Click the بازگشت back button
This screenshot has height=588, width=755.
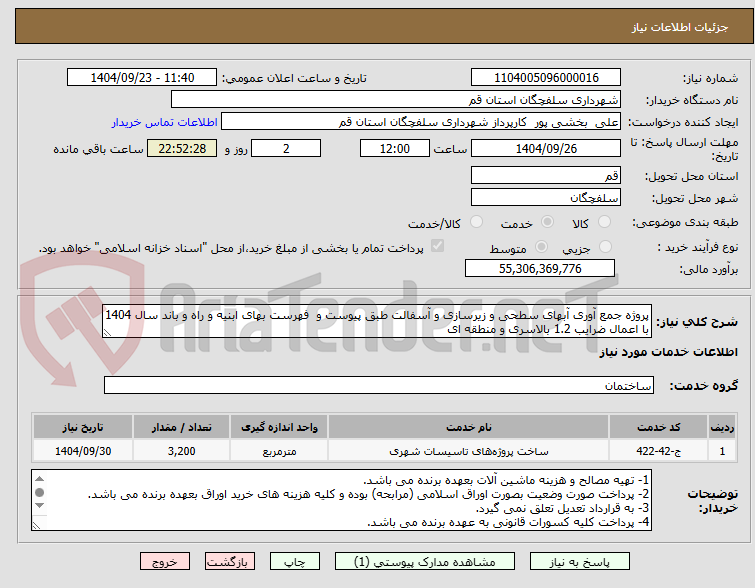[230, 562]
